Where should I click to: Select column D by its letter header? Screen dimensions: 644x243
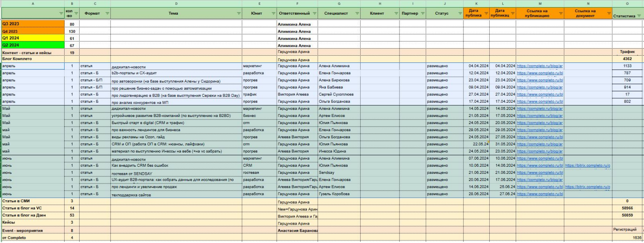(x=176, y=3)
